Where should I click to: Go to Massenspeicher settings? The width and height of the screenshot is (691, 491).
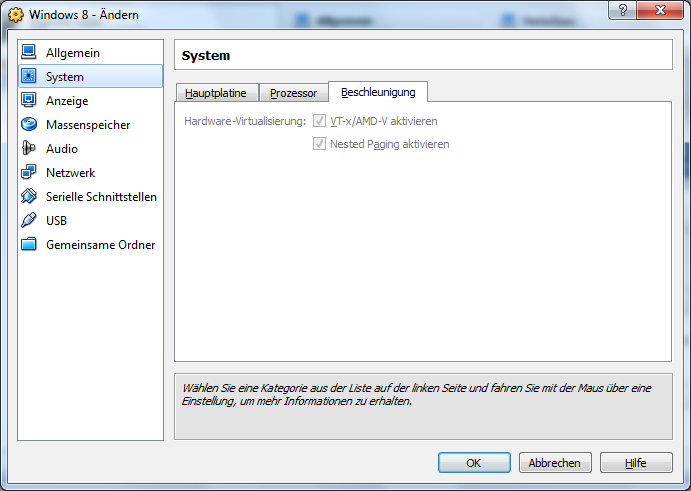tap(90, 125)
